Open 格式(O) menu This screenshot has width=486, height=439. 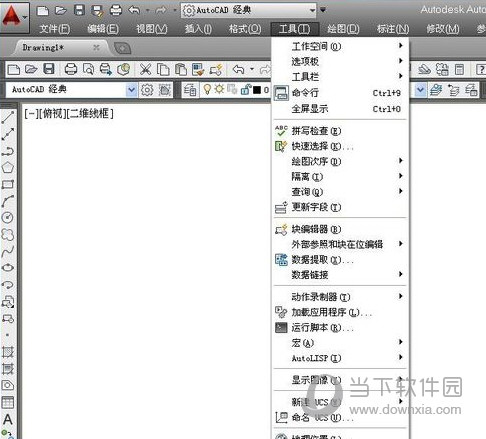(245, 29)
